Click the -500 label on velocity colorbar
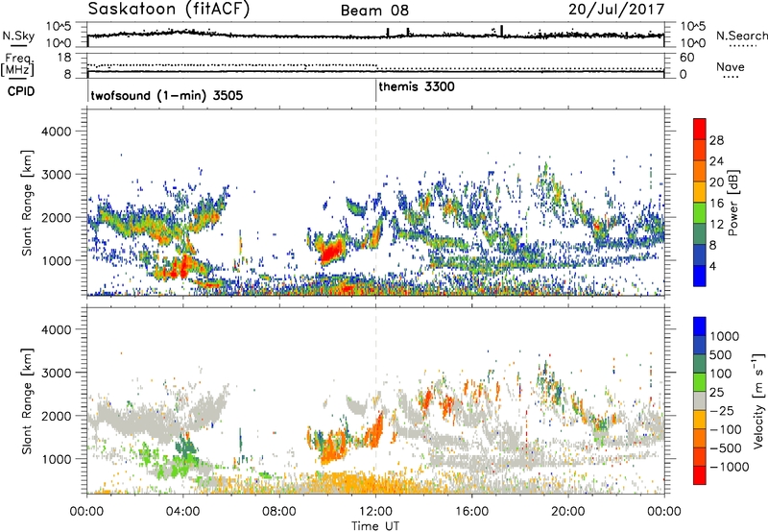 725,447
